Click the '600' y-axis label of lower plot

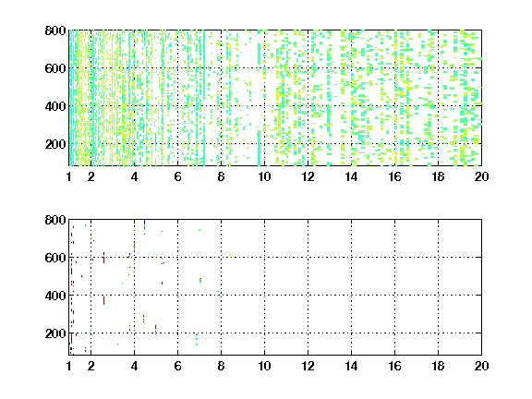tap(55, 258)
